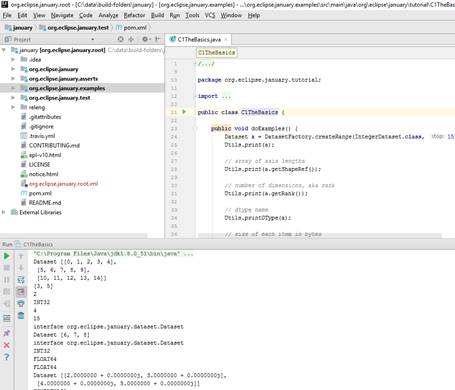Image resolution: width=455 pixels, height=390 pixels.
Task: Rerun C1TheBasics with green play button
Action: pos(6,256)
